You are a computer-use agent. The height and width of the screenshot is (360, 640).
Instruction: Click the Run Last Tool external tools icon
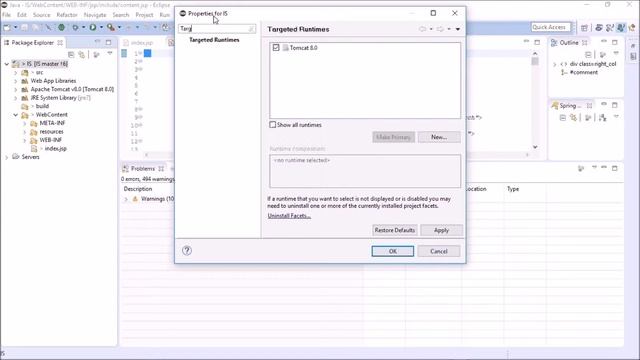[111, 27]
